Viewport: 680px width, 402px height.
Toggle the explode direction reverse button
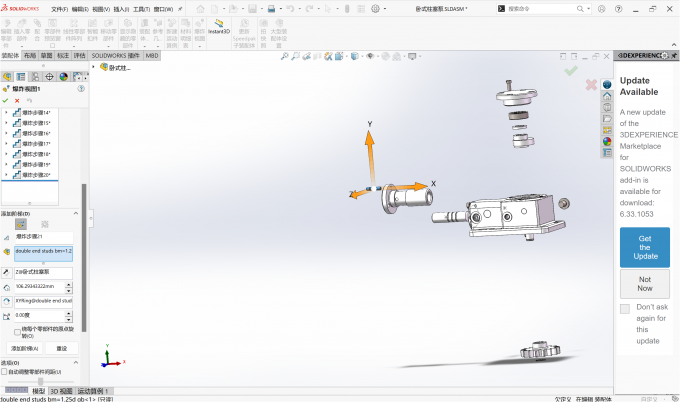[6, 272]
